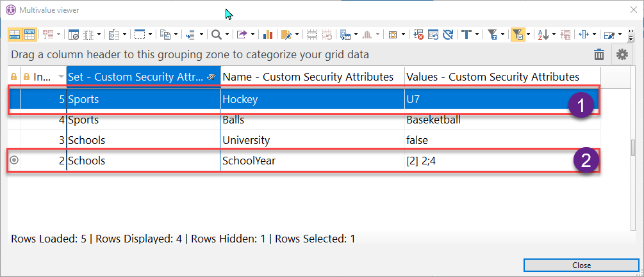Click the A-Z sort icon

[543, 35]
